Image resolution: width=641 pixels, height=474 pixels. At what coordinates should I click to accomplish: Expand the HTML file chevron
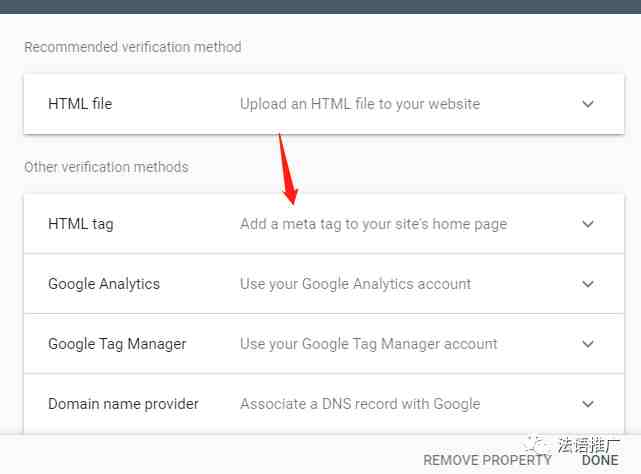click(588, 104)
